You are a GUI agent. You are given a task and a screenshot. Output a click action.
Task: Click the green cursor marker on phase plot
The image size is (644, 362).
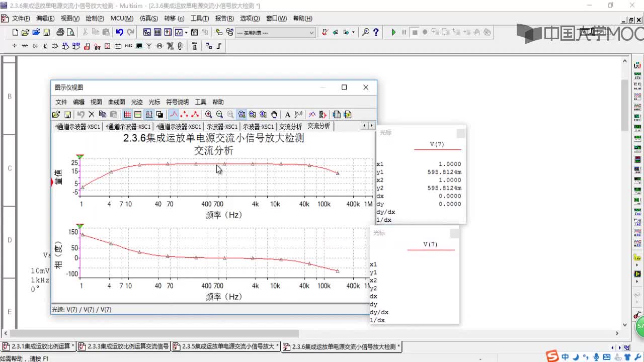[80, 226]
